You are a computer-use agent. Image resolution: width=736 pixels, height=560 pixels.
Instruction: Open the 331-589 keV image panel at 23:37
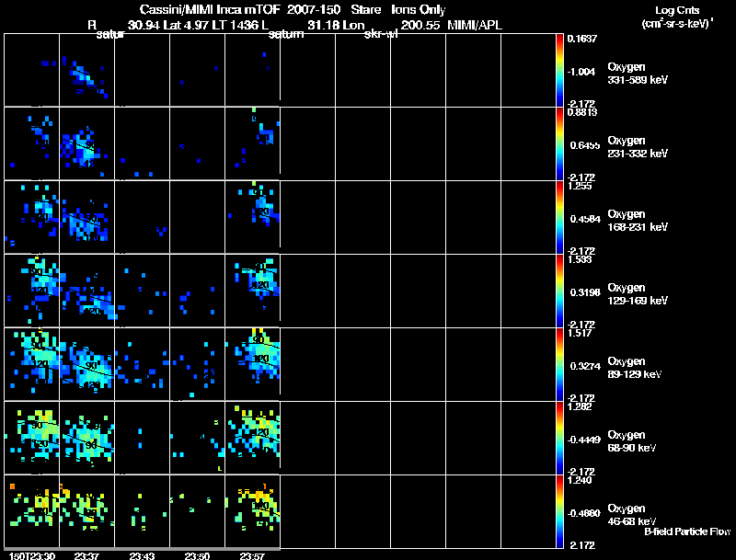click(x=86, y=70)
